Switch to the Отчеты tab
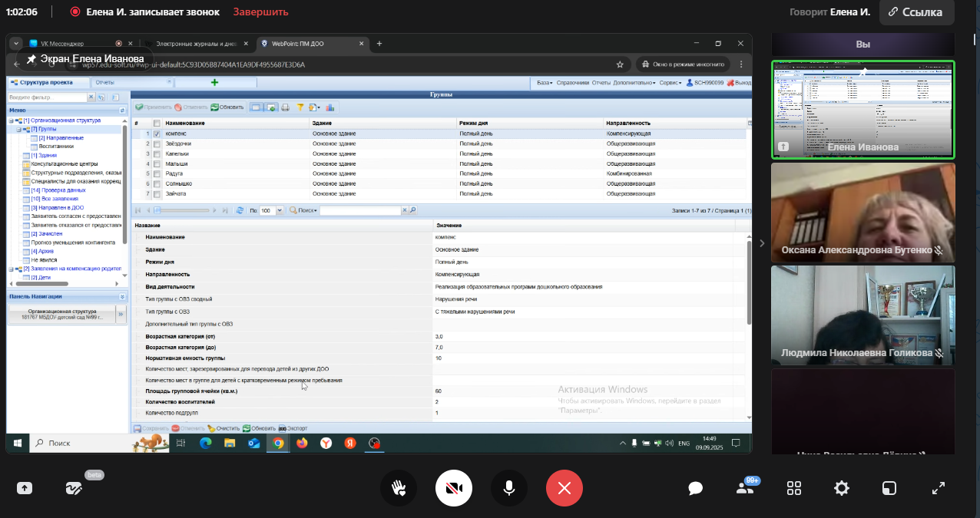This screenshot has width=980, height=518. coord(105,82)
